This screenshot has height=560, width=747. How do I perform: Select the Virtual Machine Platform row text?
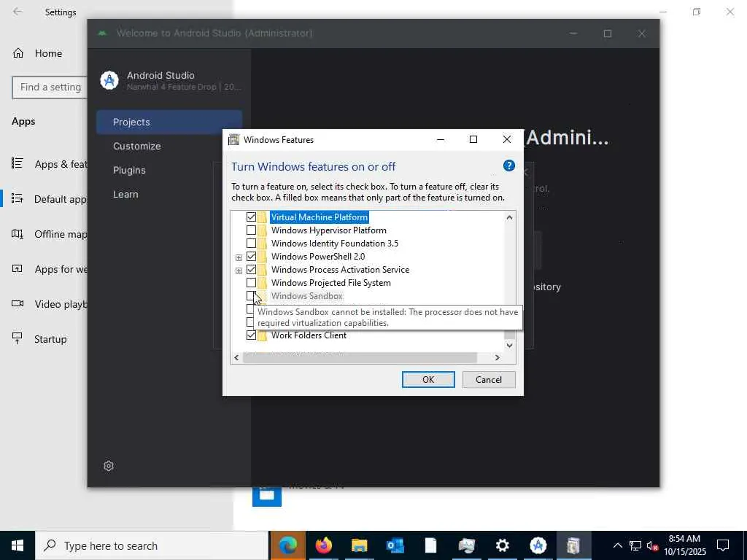(x=320, y=217)
